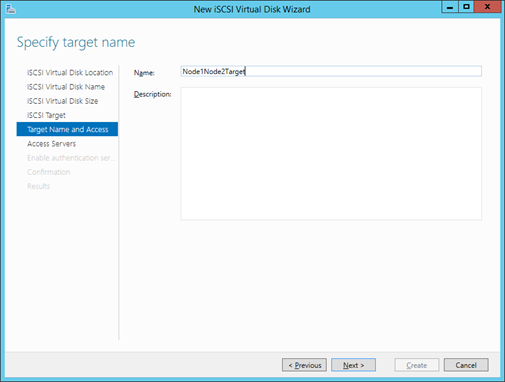Minimize the New iSCSI Virtual Disk Wizard window
Screen dimensions: 505x382
(x=450, y=7)
